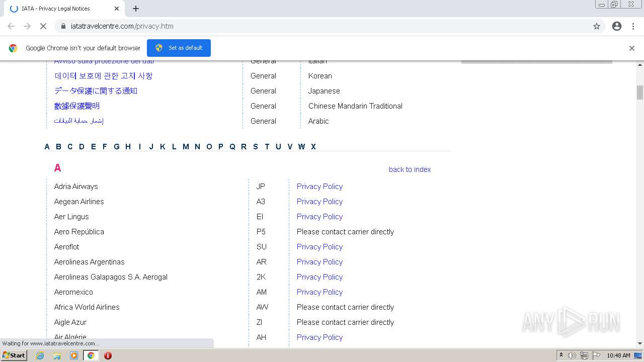Click the address bar URL
Image resolution: width=644 pixels, height=362 pixels.
click(x=122, y=26)
